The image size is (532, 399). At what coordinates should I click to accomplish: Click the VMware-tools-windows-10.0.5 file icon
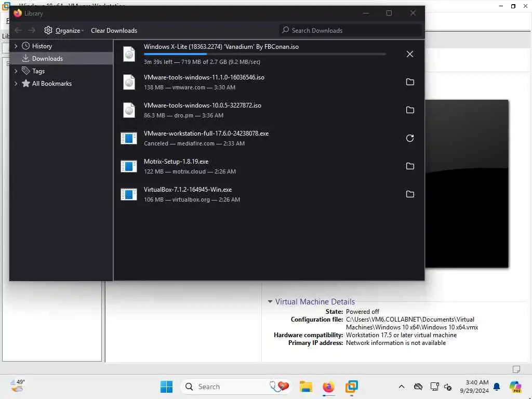click(129, 110)
